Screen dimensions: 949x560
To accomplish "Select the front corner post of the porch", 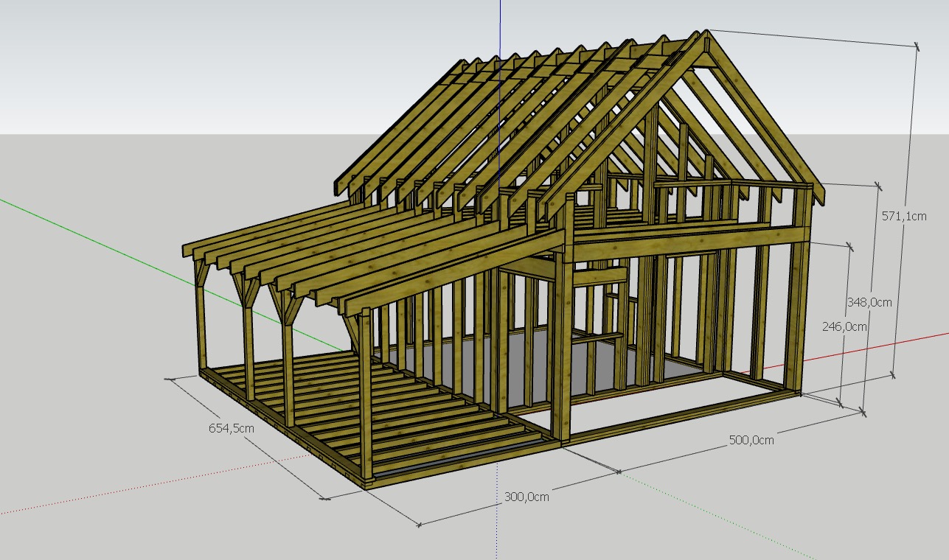I will pyautogui.click(x=366, y=398).
